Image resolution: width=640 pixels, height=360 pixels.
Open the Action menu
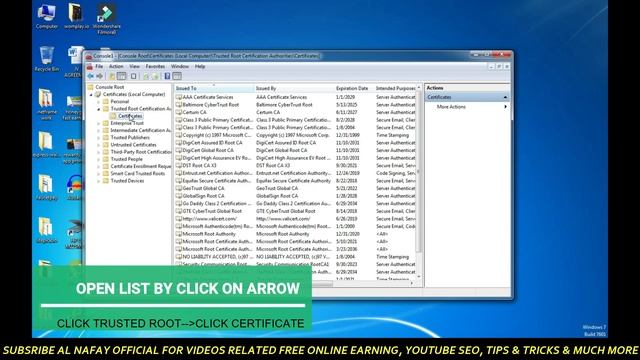pos(116,67)
